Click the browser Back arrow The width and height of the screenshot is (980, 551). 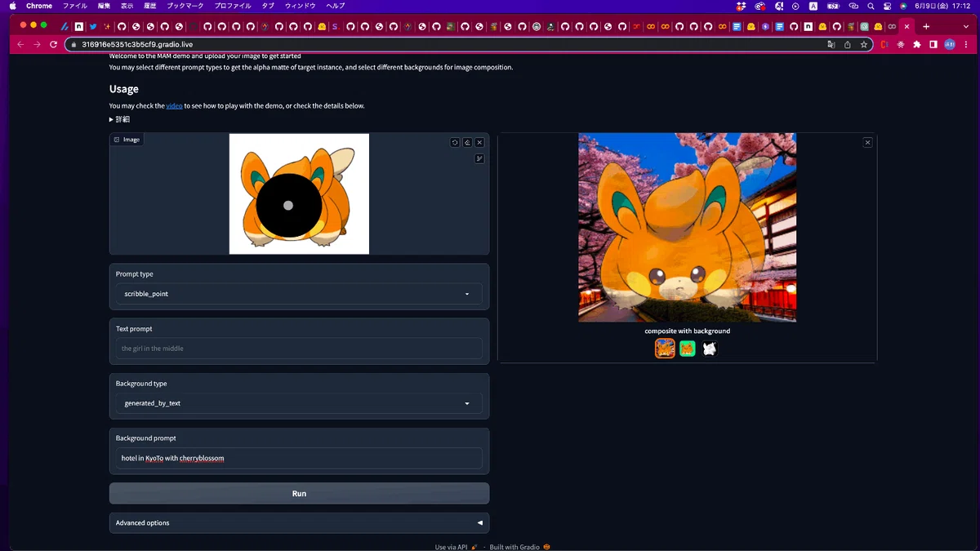20,44
